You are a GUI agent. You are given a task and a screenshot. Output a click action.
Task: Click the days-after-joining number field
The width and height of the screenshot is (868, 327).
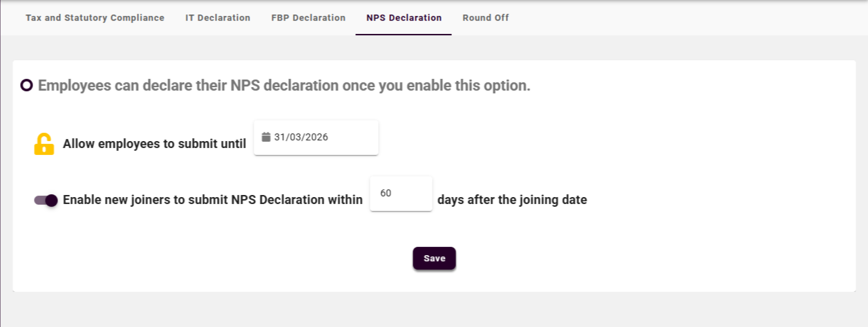[401, 194]
